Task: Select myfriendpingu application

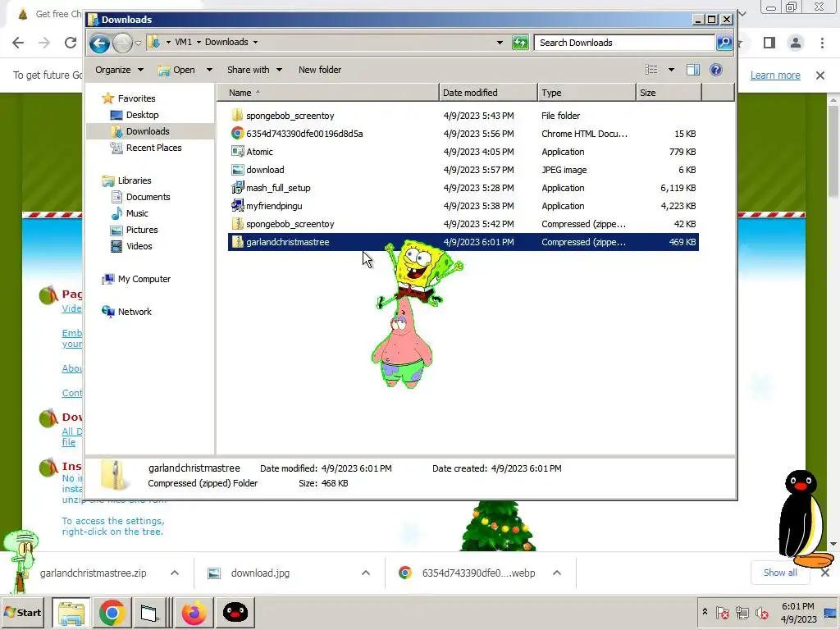Action: point(463,206)
